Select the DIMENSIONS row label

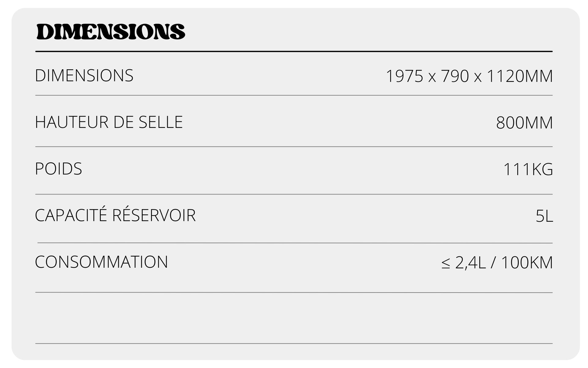click(x=84, y=75)
